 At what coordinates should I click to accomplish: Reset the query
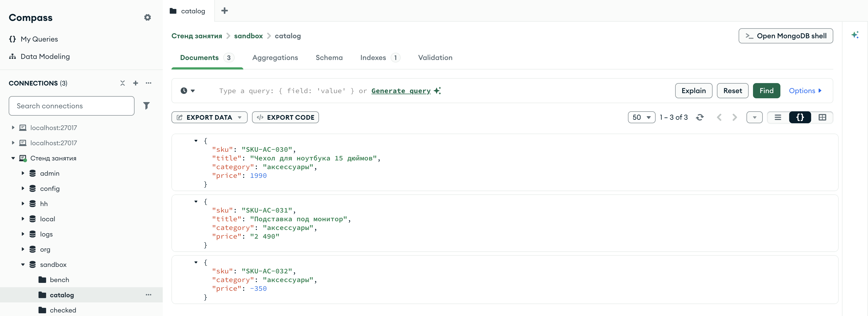click(733, 91)
